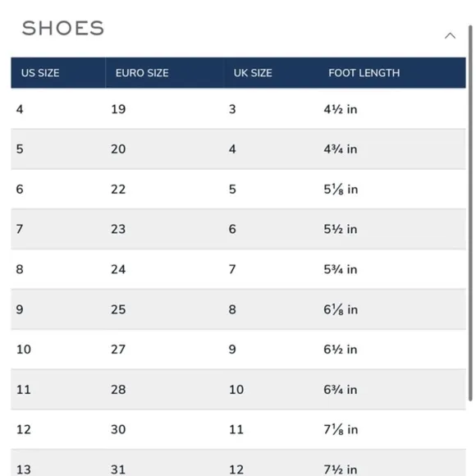Select the EURO SIZE column header

(142, 73)
